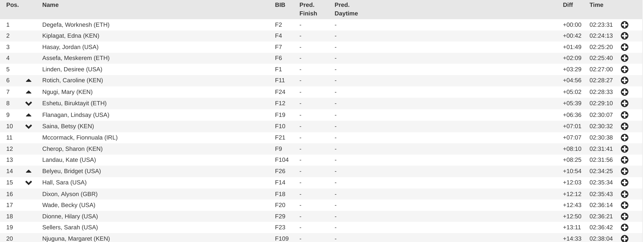Select runner name Linden, Desiree (USA)
Image resolution: width=644 pixels, height=242 pixels.
(x=72, y=69)
